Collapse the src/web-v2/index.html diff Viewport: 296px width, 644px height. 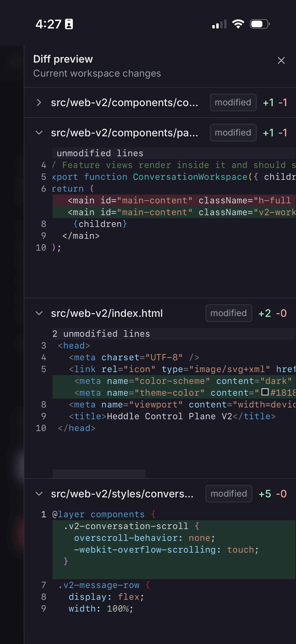[x=39, y=313]
